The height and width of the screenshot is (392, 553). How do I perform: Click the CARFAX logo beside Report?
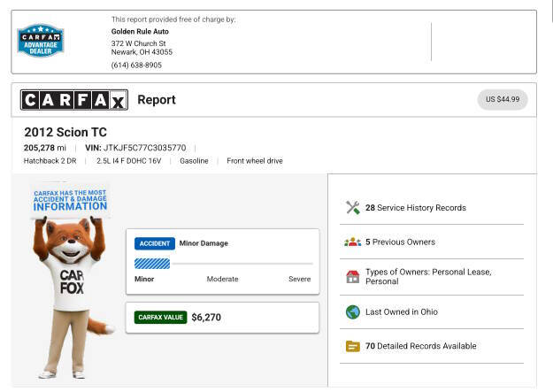[74, 100]
